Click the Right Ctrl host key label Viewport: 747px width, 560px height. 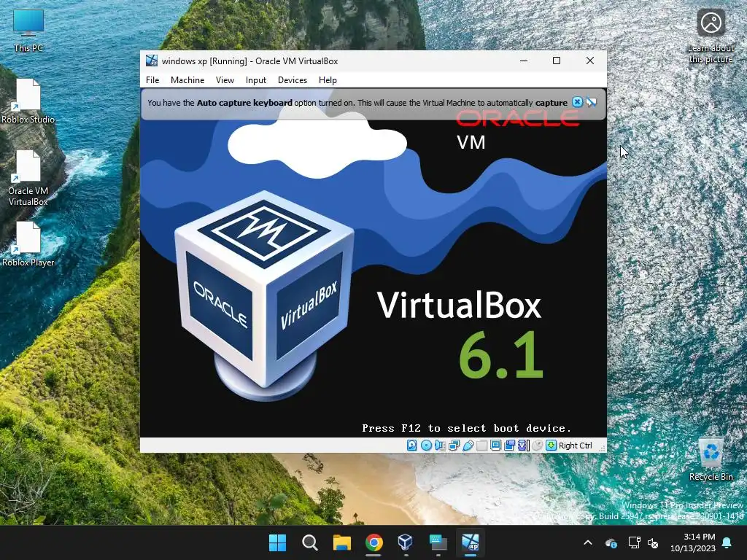pyautogui.click(x=575, y=446)
